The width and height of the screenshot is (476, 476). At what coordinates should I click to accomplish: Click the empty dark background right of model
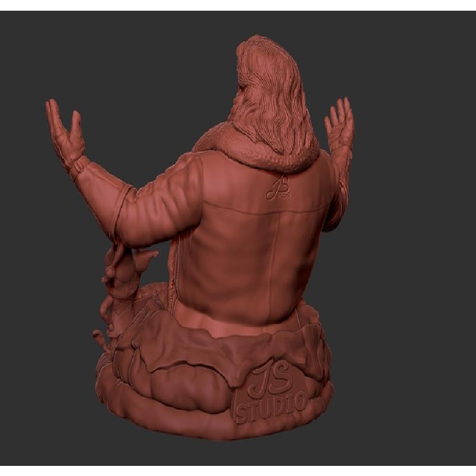(416, 268)
